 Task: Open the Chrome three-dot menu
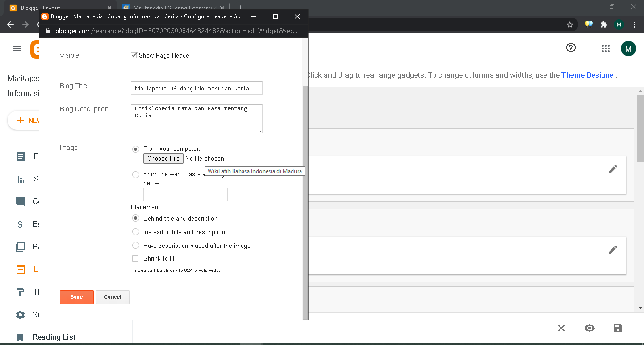pos(634,25)
